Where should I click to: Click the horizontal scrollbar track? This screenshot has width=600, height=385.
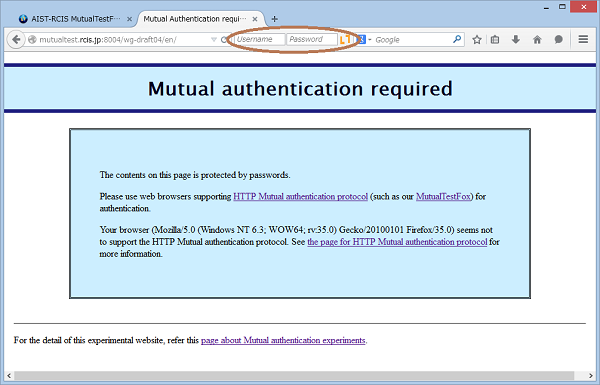coord(294,375)
